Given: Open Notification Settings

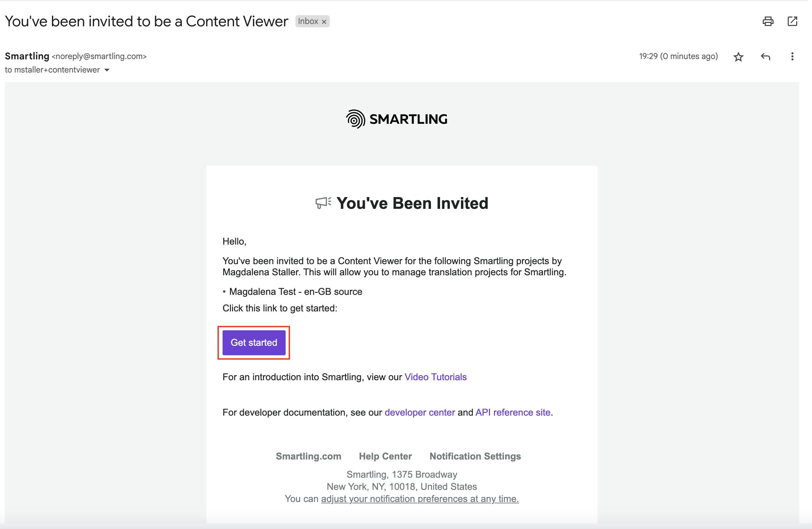Looking at the screenshot, I should click(x=474, y=456).
